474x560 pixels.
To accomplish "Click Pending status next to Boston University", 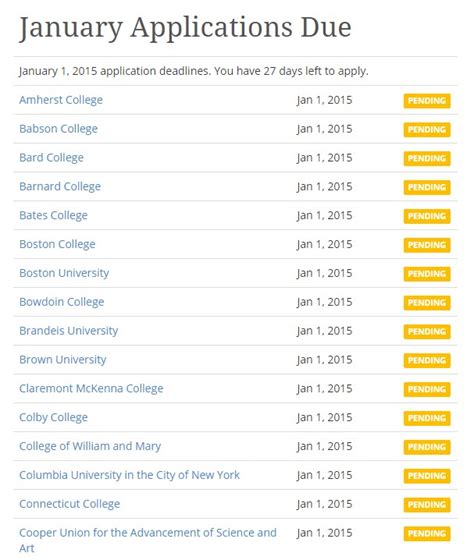I will pos(427,274).
